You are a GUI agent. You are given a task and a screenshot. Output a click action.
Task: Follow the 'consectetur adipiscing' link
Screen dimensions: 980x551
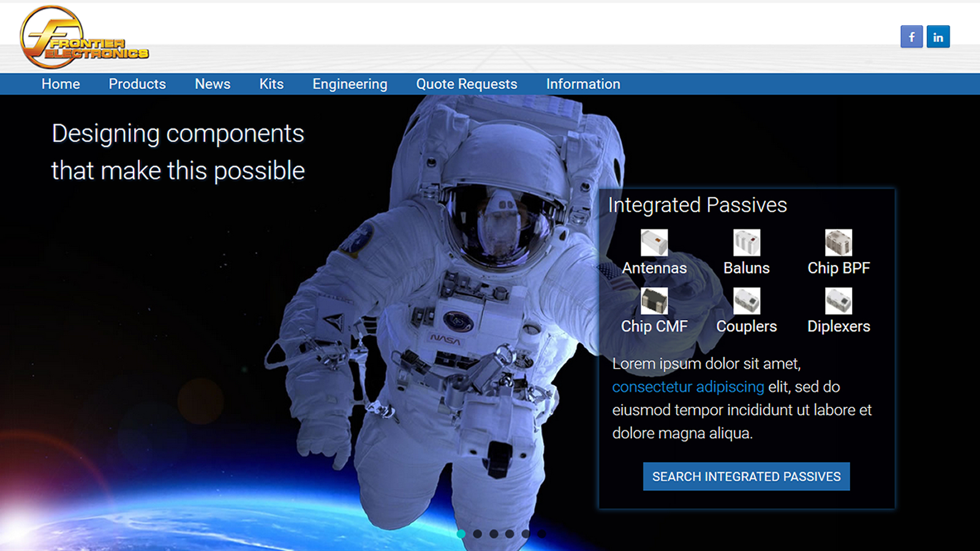(688, 387)
